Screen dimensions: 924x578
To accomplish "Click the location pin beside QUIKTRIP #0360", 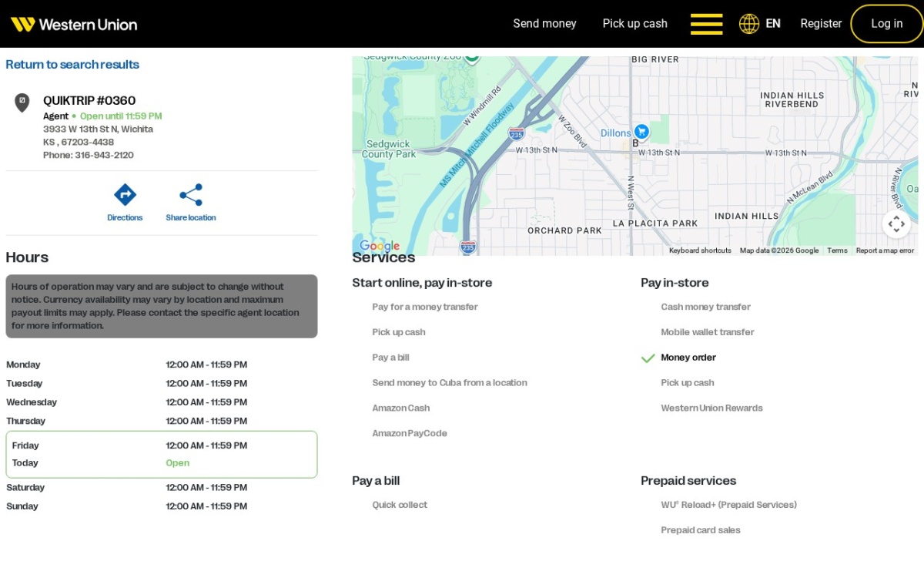I will 22,102.
